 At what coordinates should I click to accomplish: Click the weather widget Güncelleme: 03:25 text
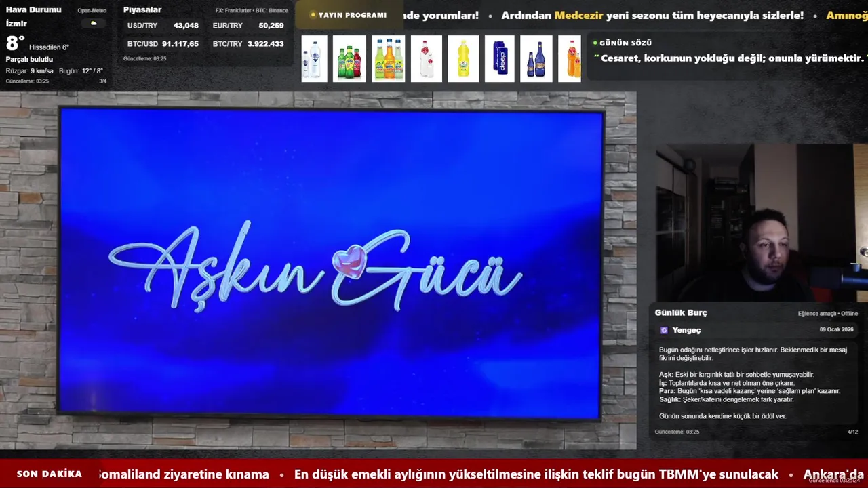pyautogui.click(x=27, y=81)
